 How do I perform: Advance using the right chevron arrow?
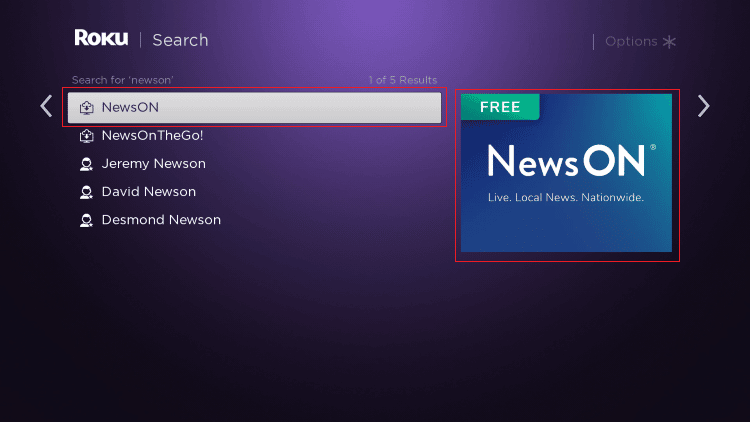point(703,106)
